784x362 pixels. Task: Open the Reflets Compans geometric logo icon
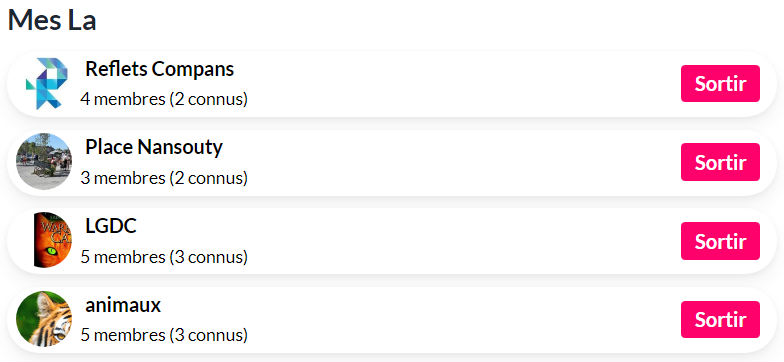click(46, 84)
